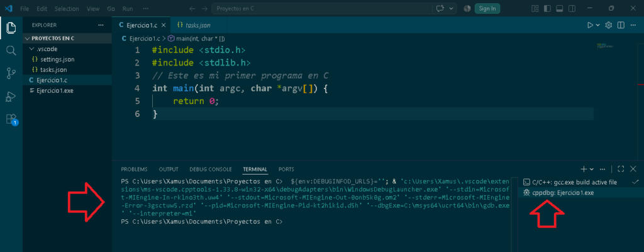Open the Search view in activity bar

[11, 50]
